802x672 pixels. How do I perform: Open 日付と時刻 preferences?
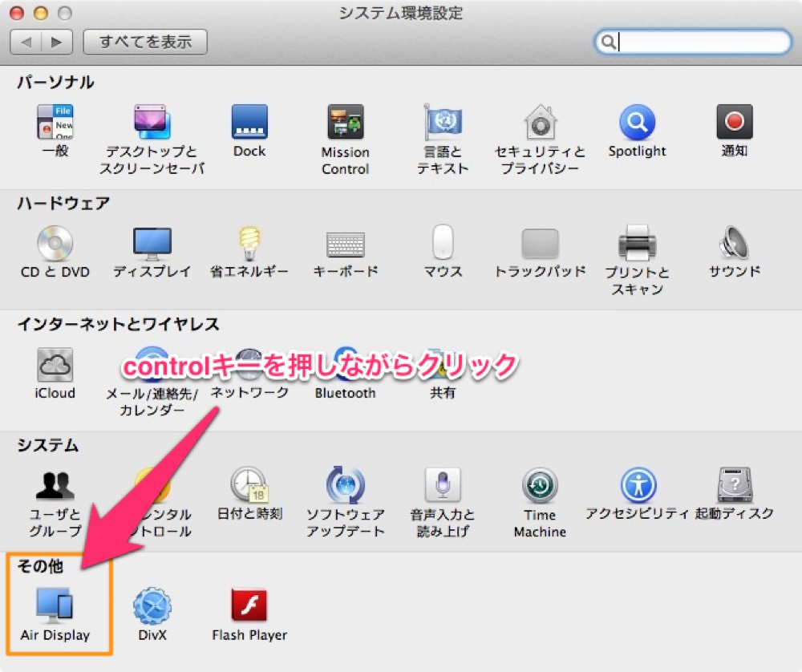coord(249,484)
